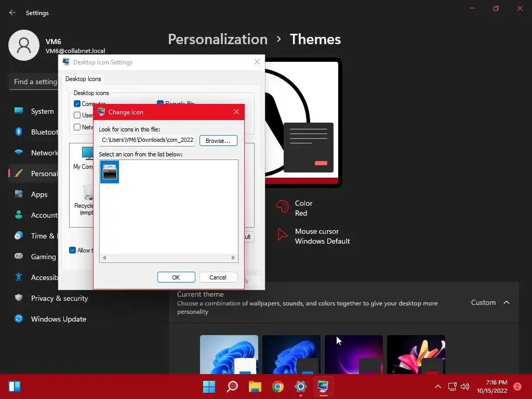The height and width of the screenshot is (399, 532).
Task: Open File Explorer from taskbar
Action: pyautogui.click(x=255, y=387)
